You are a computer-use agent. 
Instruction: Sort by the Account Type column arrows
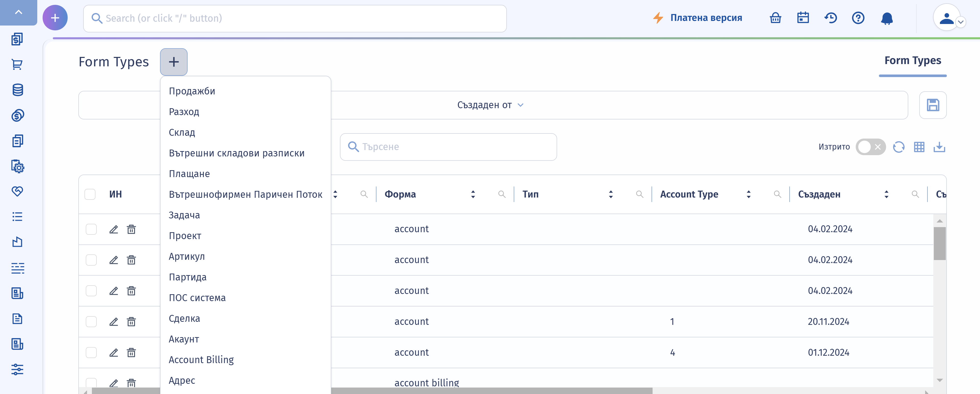[x=749, y=194]
